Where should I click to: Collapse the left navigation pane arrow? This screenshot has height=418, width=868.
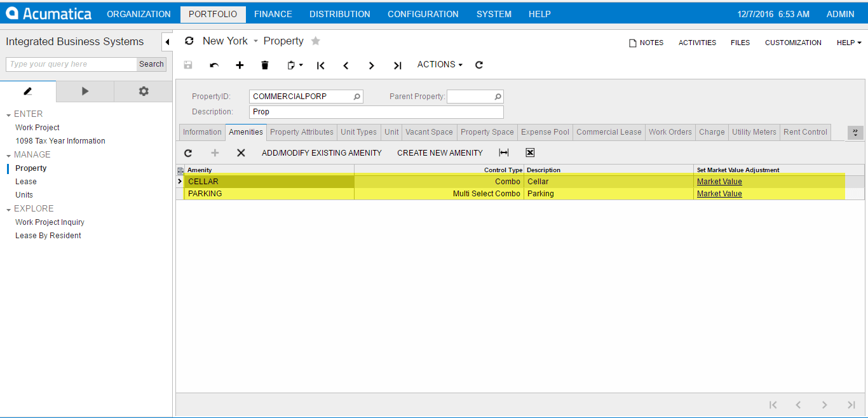point(167,42)
